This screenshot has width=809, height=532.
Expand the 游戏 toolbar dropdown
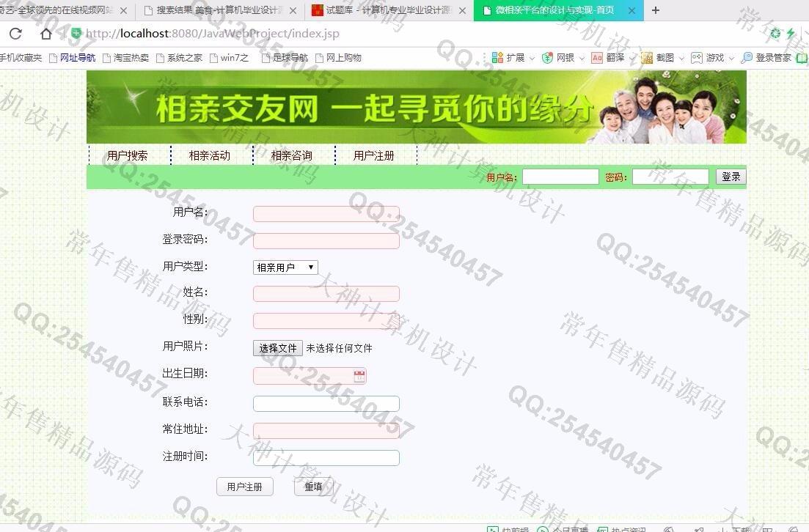pos(731,58)
